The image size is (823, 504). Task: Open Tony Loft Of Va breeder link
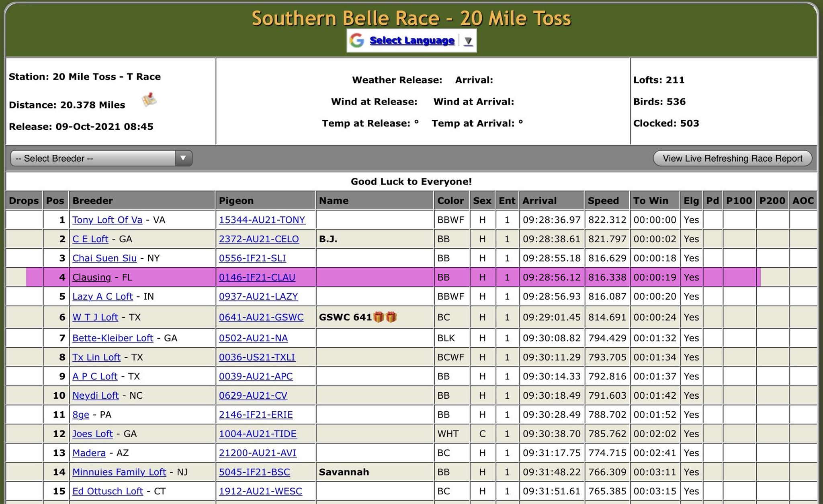tap(107, 220)
